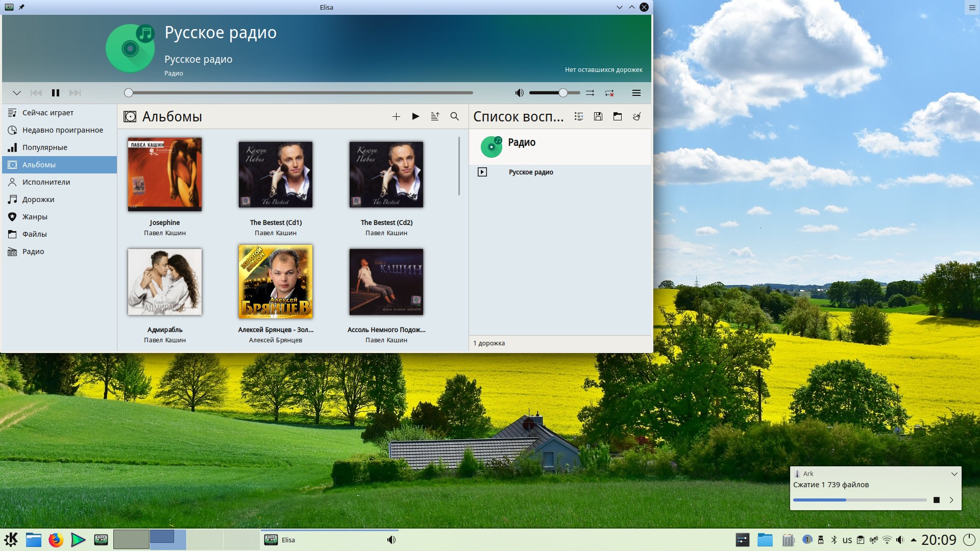The image size is (980, 551).
Task: Collapse the header with the down chevron
Action: [x=17, y=93]
